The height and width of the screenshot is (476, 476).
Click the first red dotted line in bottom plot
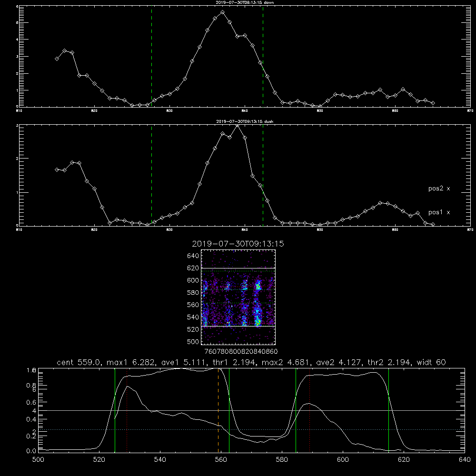click(x=127, y=410)
